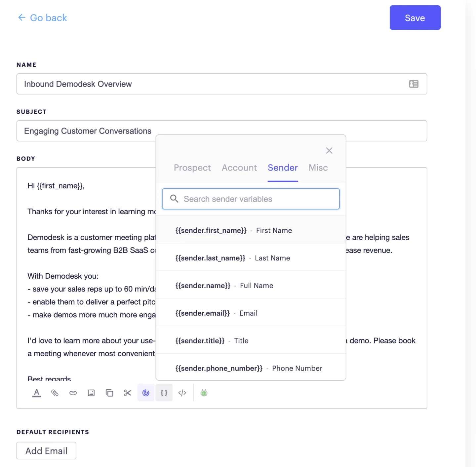Image resolution: width=476 pixels, height=467 pixels.
Task: Close the variables popup with X
Action: pos(329,151)
